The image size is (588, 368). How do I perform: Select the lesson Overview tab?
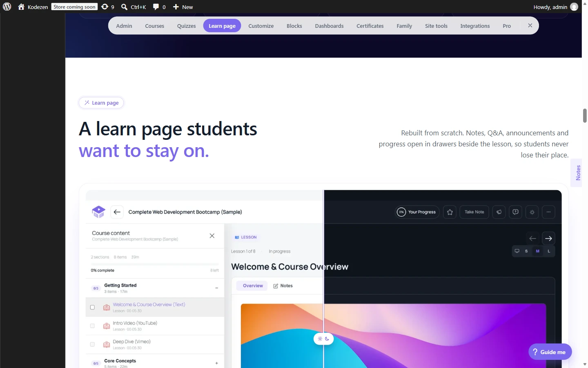[253, 286]
